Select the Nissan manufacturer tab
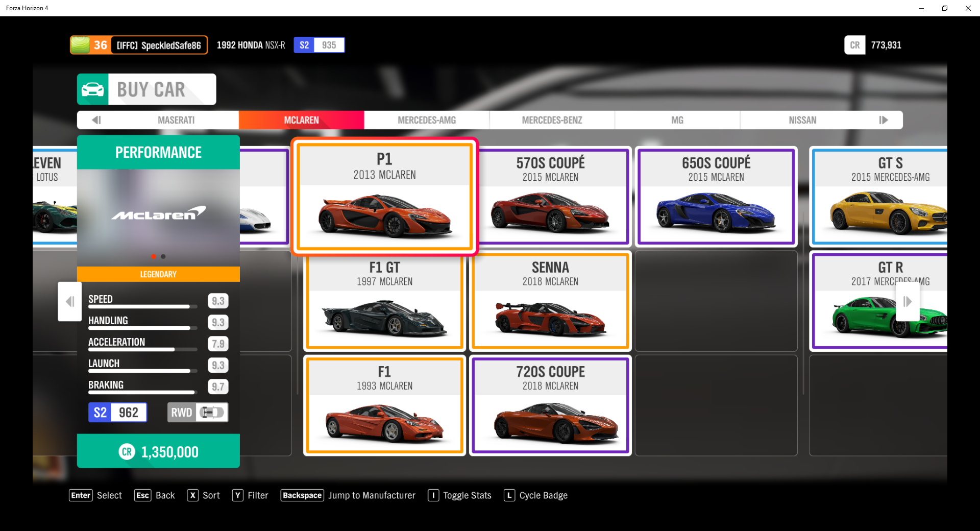This screenshot has height=531, width=980. click(x=802, y=120)
